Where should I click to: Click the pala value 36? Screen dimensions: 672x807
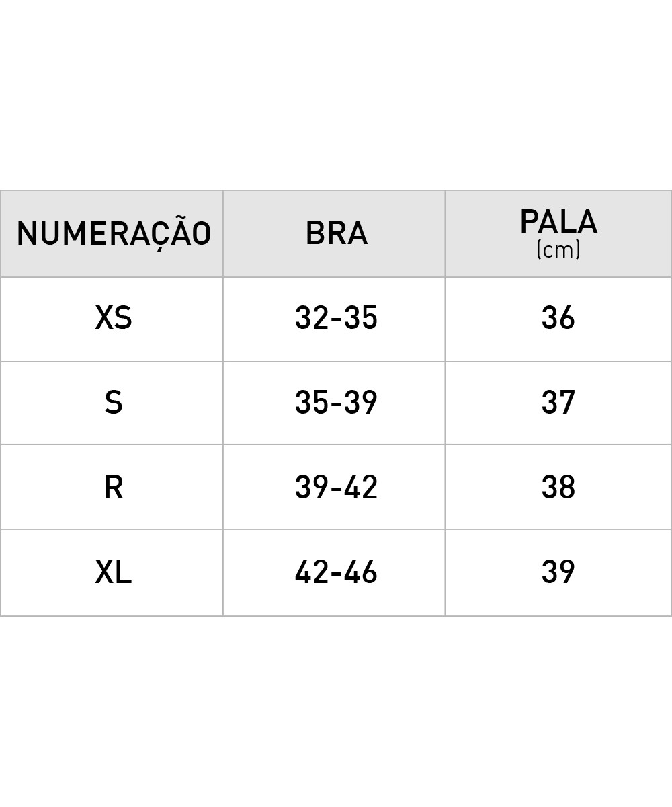tap(558, 318)
